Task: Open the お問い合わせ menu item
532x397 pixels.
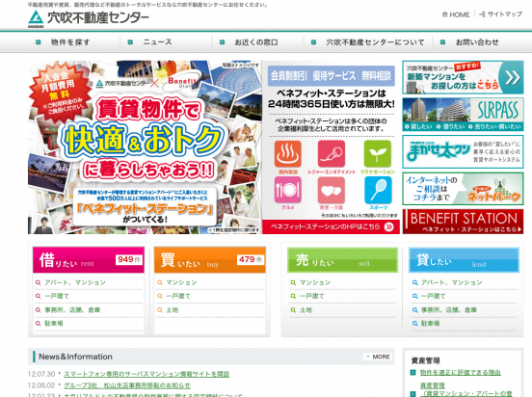Action: click(x=477, y=42)
